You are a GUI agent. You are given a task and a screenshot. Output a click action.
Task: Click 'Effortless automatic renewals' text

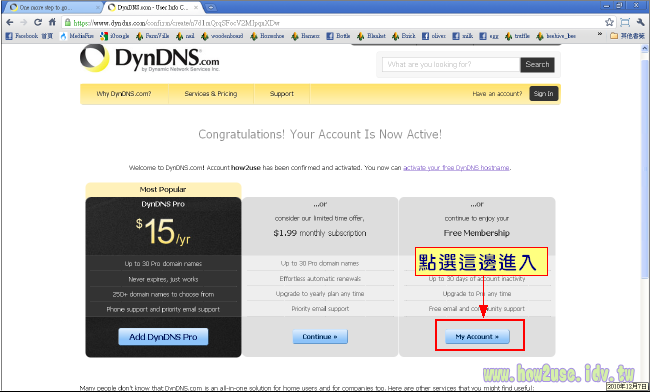[320, 278]
